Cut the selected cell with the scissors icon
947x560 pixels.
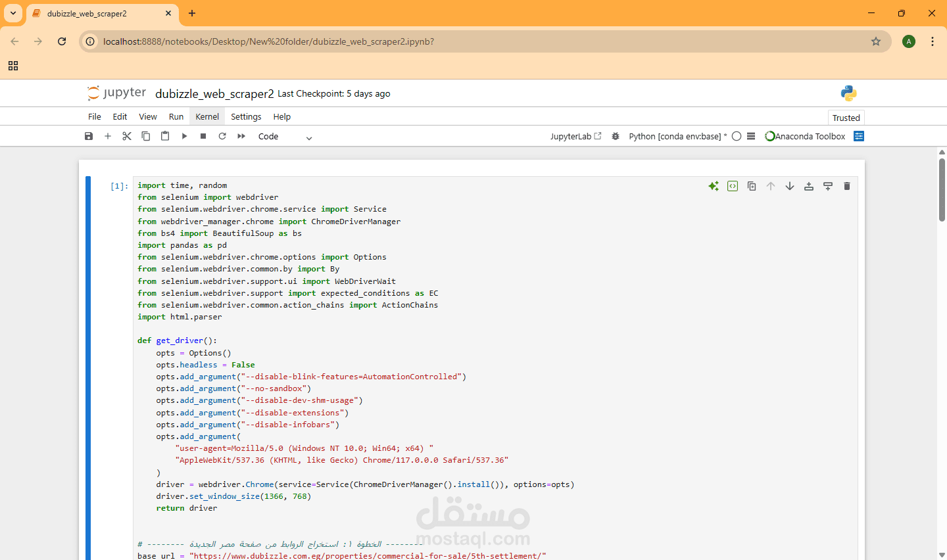coord(127,136)
